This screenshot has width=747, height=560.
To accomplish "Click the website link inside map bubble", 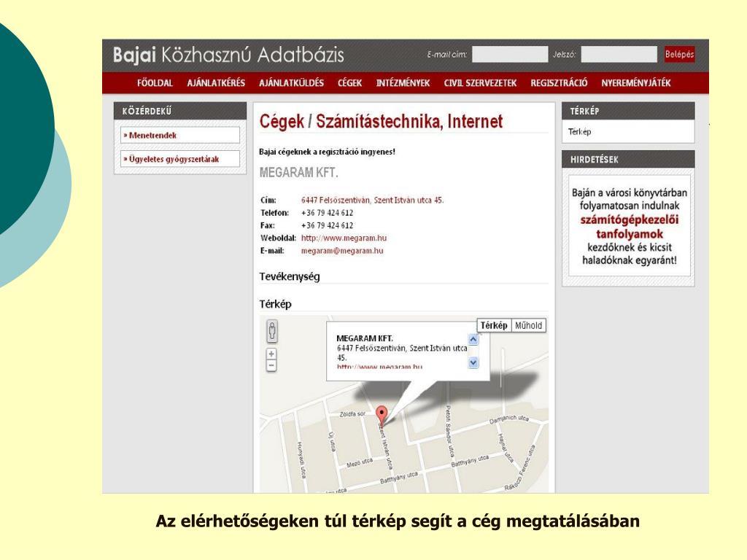I will [379, 367].
